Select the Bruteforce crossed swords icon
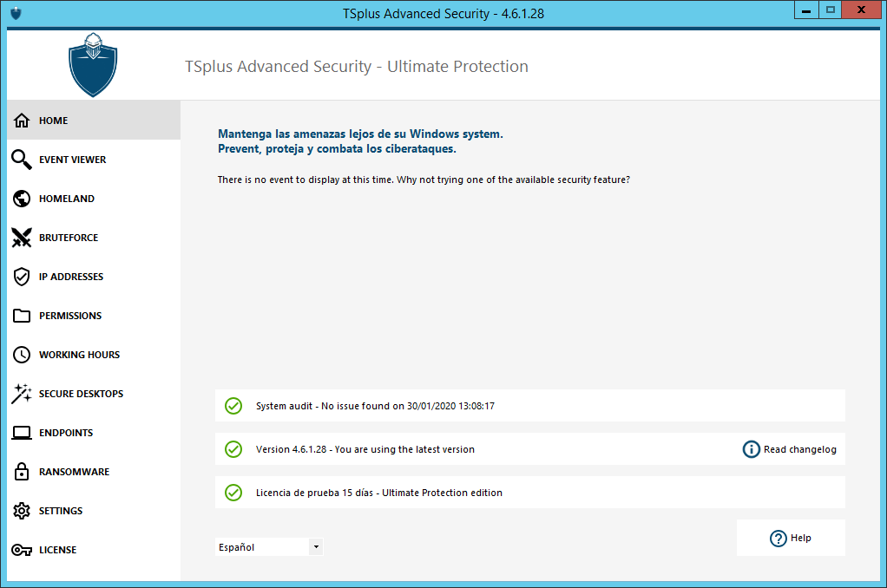This screenshot has height=588, width=887. 22,238
